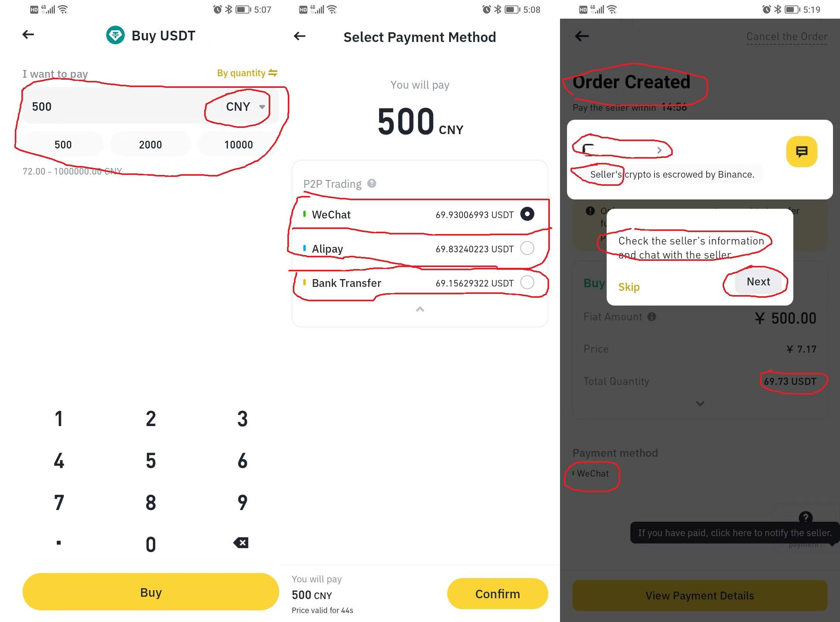The image size is (840, 622).
Task: Click the 500 CNY preset amount shortcut
Action: (x=63, y=143)
